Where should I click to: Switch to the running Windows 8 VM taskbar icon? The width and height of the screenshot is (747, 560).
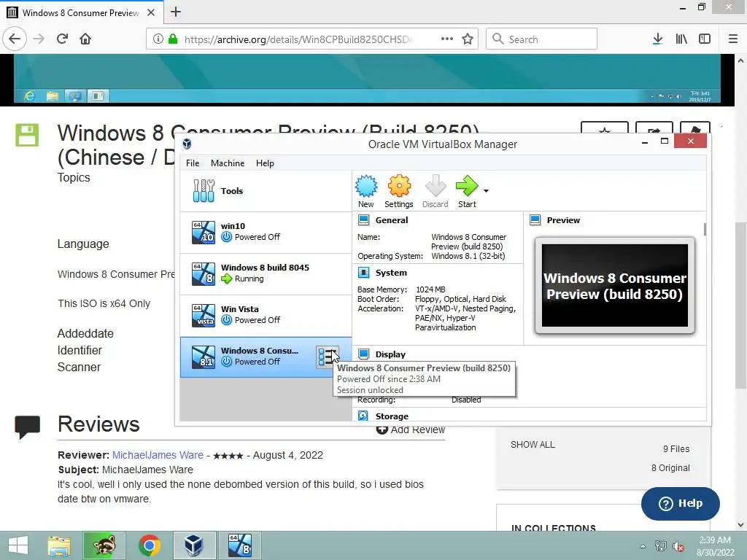239,545
